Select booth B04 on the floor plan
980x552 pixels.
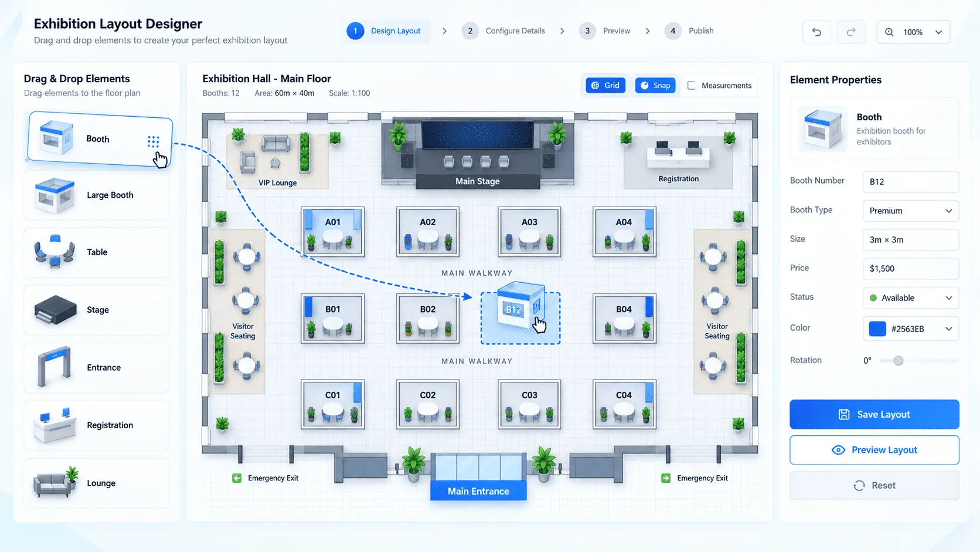tap(624, 319)
